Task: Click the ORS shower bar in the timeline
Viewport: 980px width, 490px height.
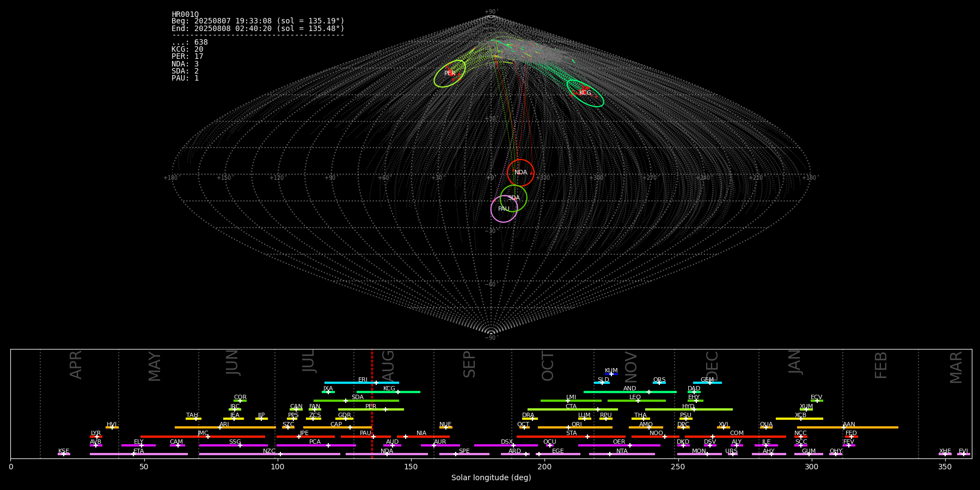Action: pyautogui.click(x=659, y=383)
